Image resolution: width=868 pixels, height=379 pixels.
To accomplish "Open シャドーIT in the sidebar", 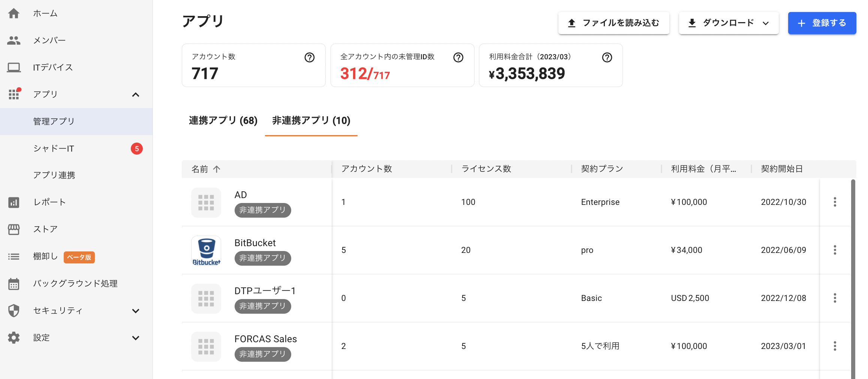I will click(x=54, y=149).
